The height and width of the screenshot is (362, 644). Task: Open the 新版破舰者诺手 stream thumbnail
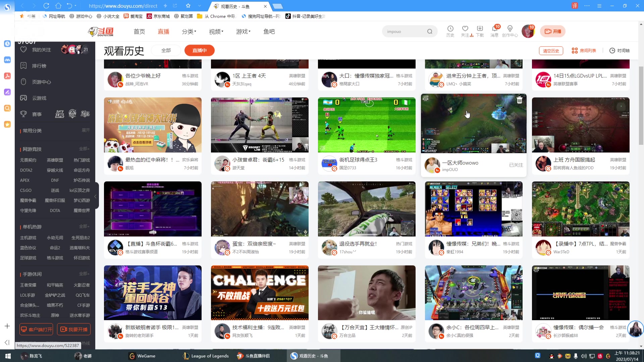pos(153,293)
